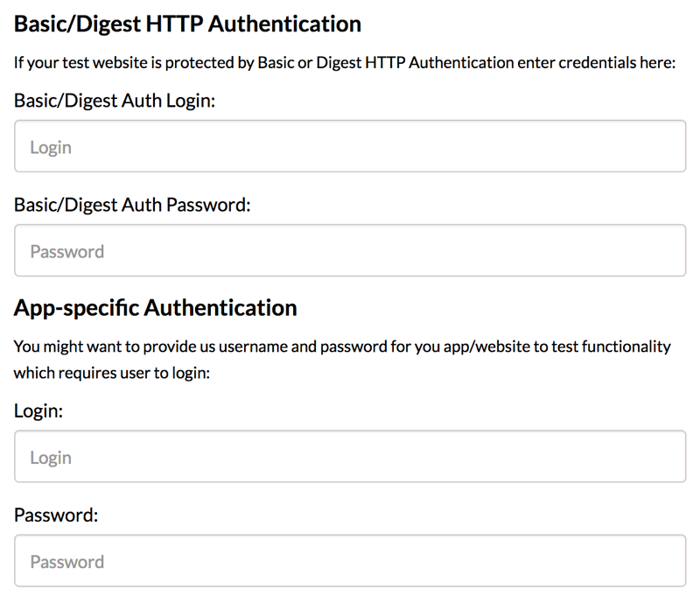This screenshot has height=603, width=700.
Task: Click "Login:" label under App-specific Authentication
Action: click(x=38, y=410)
